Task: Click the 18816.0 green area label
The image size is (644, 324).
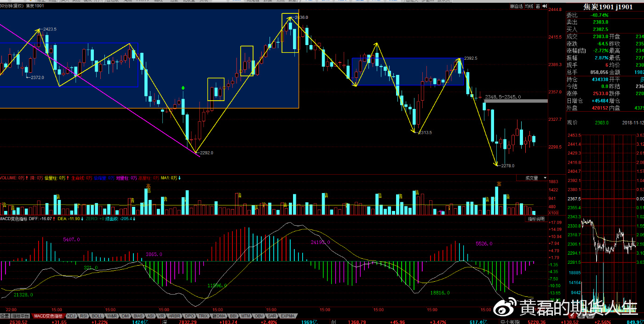Action: pos(440,292)
